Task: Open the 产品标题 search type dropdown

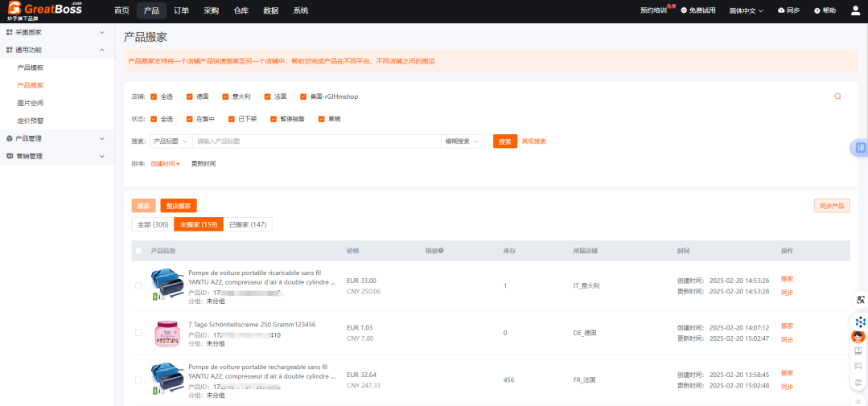Action: 171,141
